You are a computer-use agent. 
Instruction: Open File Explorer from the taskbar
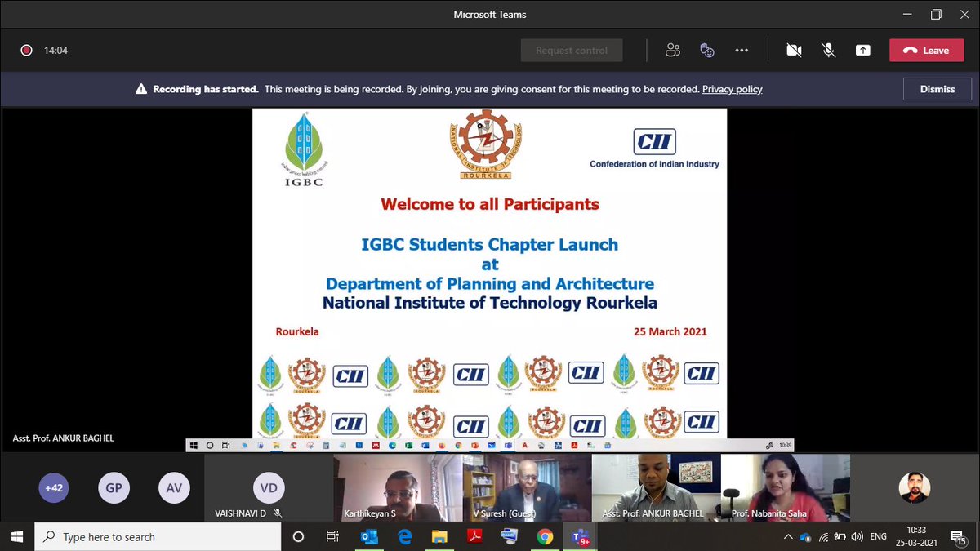click(x=439, y=536)
